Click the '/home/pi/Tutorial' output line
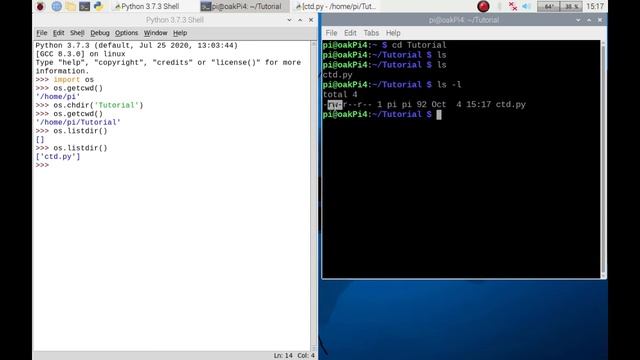Viewport: 640px width, 360px height. pos(78,122)
